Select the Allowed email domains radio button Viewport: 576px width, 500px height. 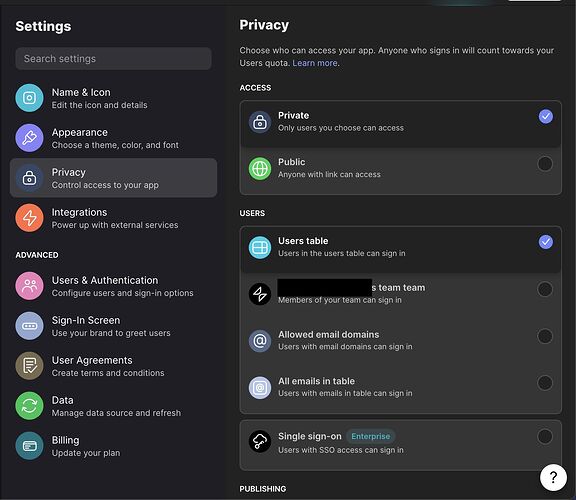coord(545,336)
